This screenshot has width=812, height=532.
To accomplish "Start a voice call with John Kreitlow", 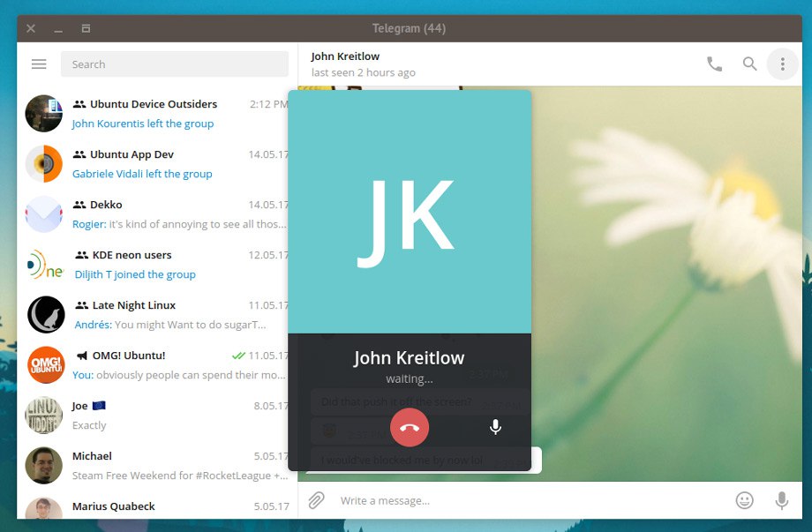I will tap(715, 64).
